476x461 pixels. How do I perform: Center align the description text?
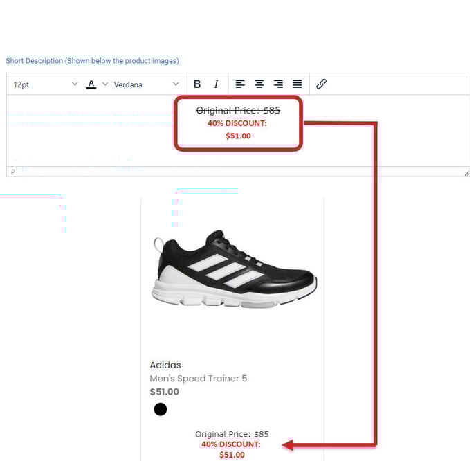click(259, 84)
